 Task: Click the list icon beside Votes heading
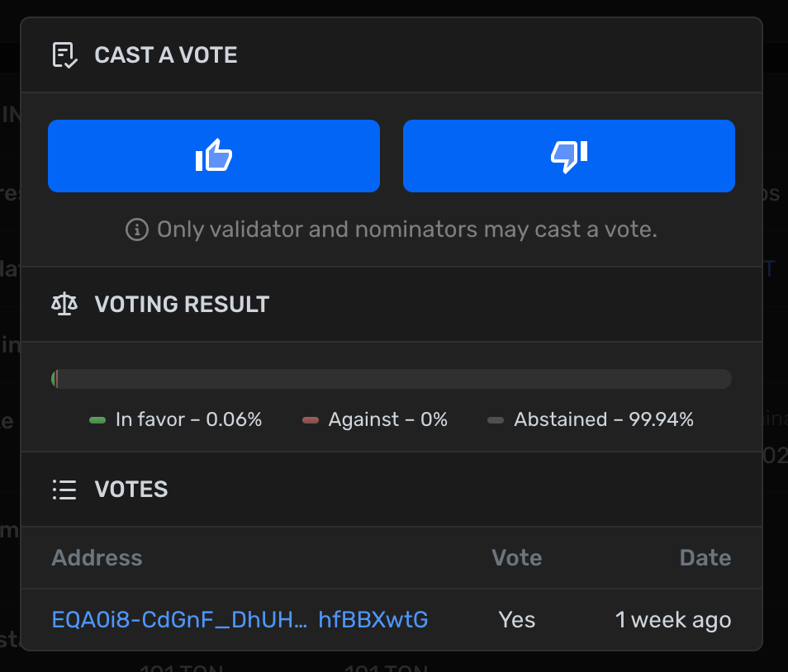click(64, 490)
